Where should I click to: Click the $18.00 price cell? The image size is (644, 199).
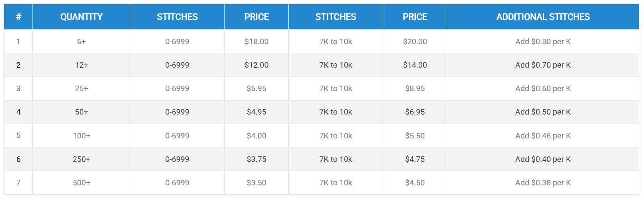pos(256,41)
